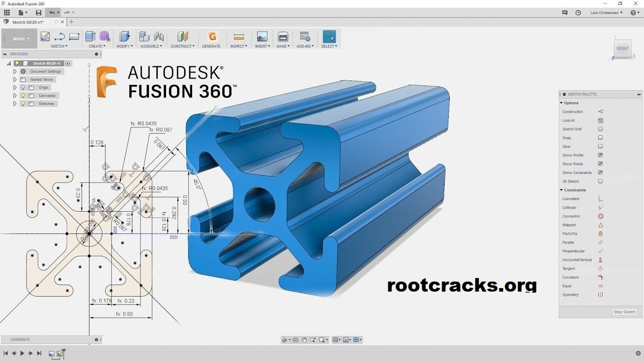Expand the Canvases tree node

pos(15,96)
